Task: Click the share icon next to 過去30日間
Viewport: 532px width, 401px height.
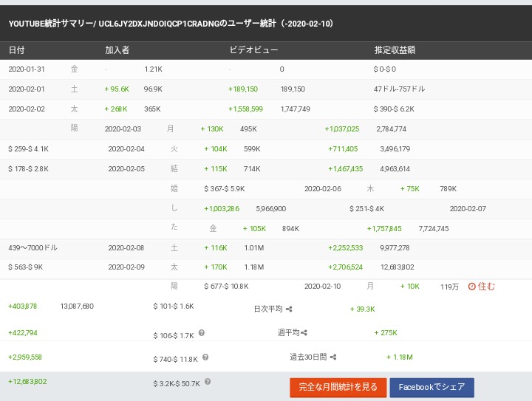Action: pyautogui.click(x=333, y=357)
